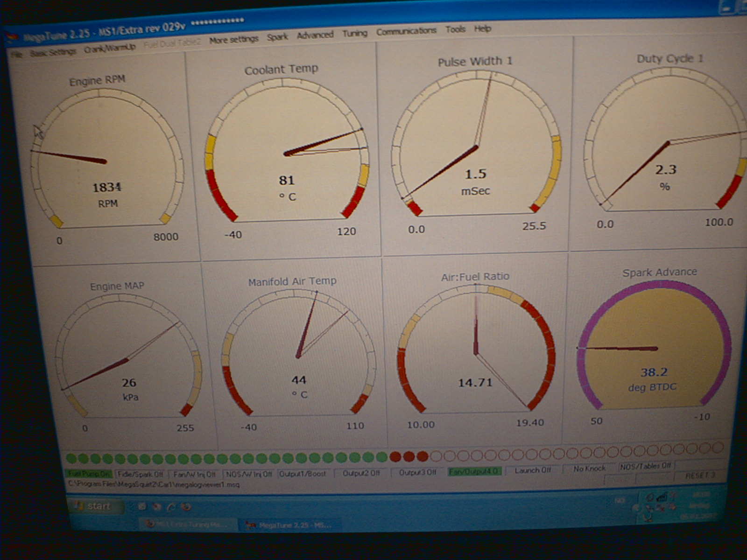Open the Basic Settings menu

52,52
